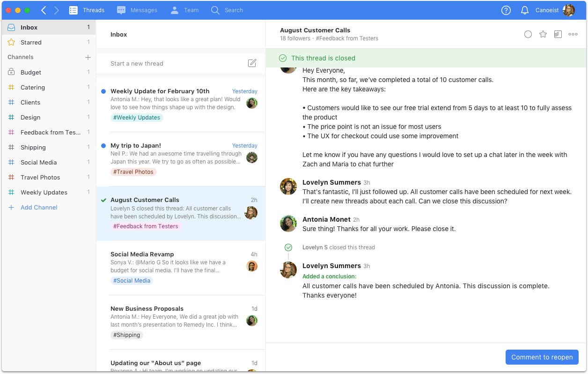Open the notifications bell
Screen dimensions: 588x374
tap(525, 10)
